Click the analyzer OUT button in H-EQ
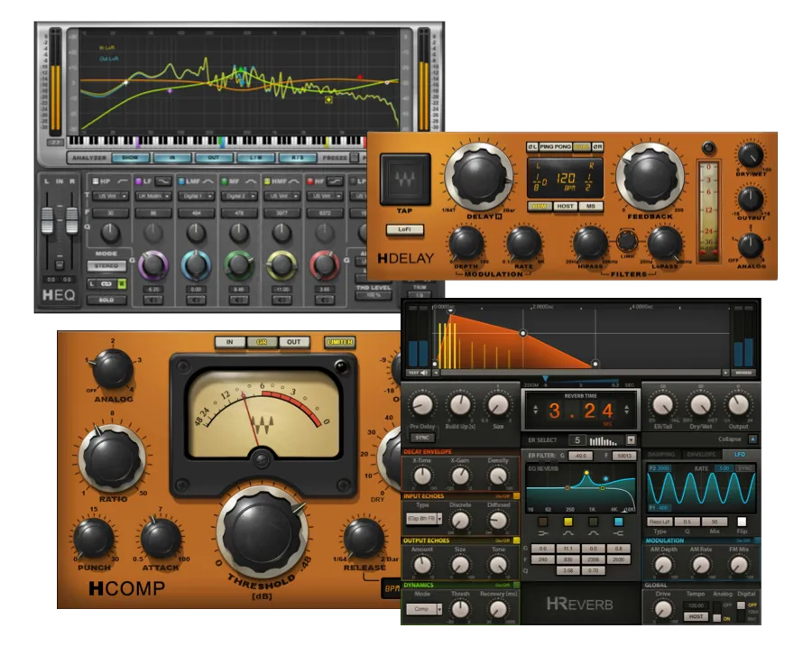The width and height of the screenshot is (812, 647). 213,158
